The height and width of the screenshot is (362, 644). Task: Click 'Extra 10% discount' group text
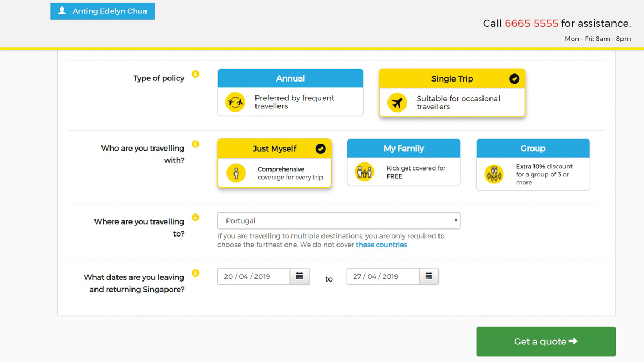click(x=544, y=166)
